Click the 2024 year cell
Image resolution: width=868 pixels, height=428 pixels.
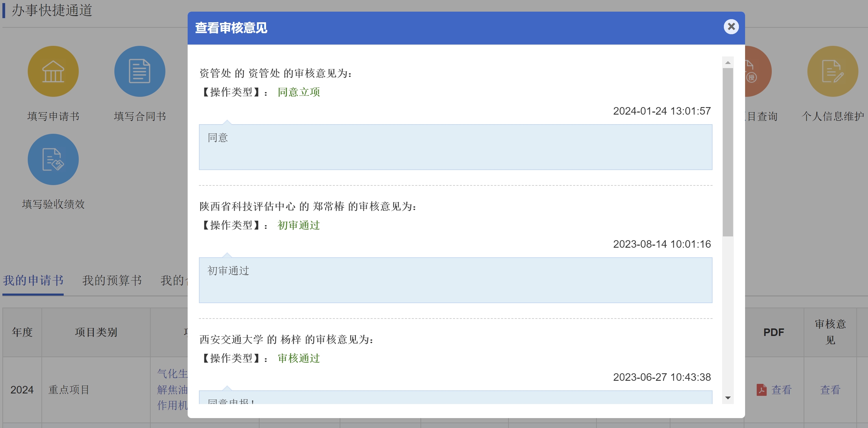click(x=22, y=390)
